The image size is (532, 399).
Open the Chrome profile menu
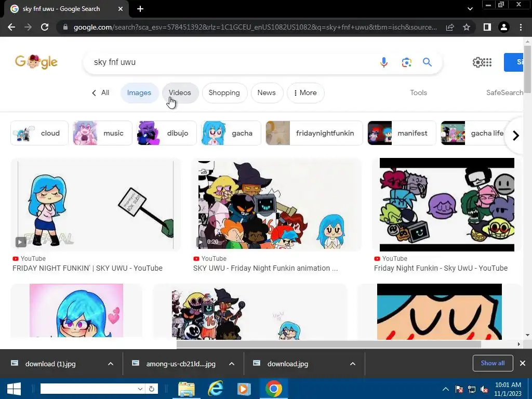tap(504, 27)
